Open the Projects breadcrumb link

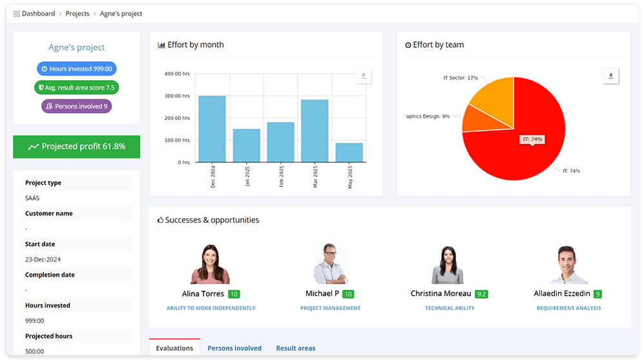[78, 14]
